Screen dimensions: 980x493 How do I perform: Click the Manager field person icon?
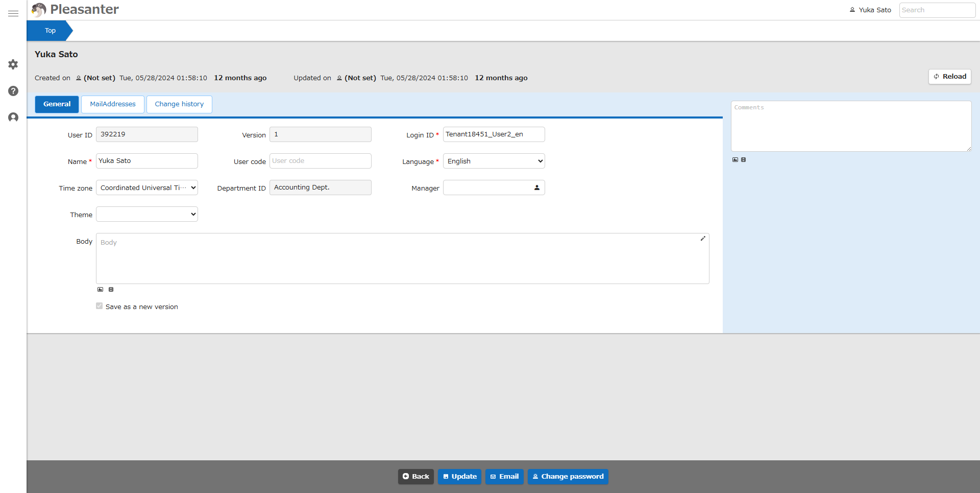coord(537,187)
